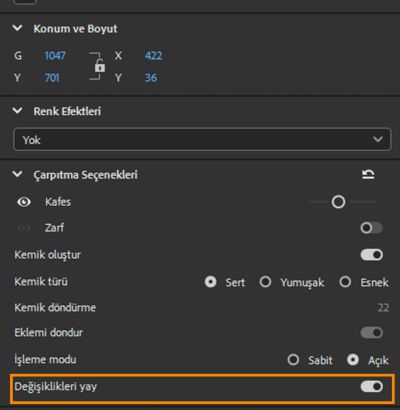Viewport: 400px width, 410px height.
Task: Click the Kemik oluştur label
Action: pyautogui.click(x=48, y=255)
